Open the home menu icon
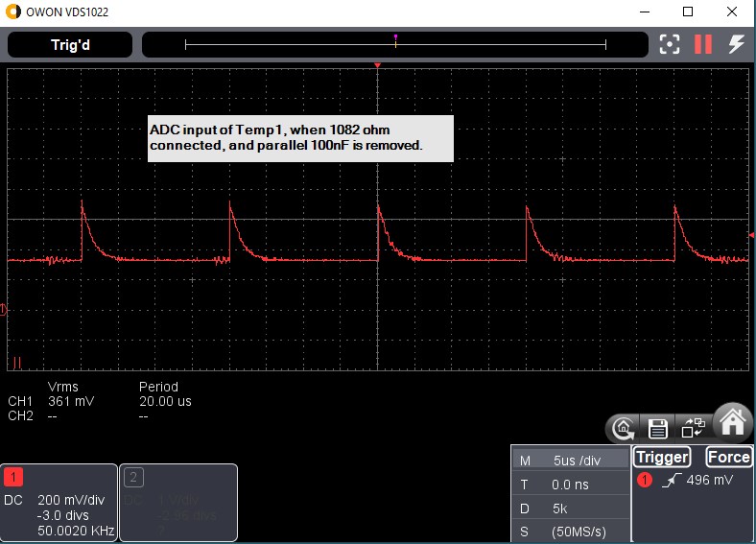Screen dimensions: 756x544 (x=733, y=422)
